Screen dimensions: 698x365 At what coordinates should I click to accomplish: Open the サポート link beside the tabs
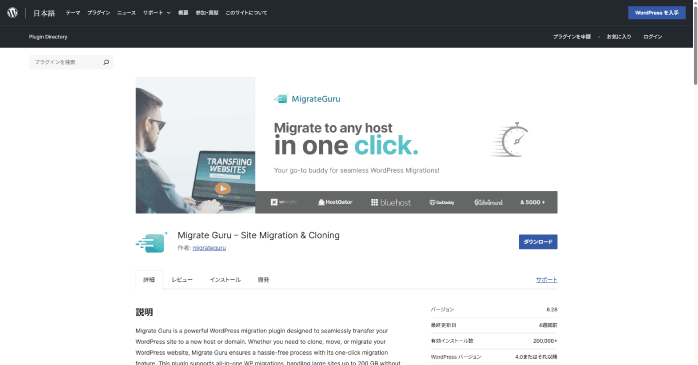(546, 280)
